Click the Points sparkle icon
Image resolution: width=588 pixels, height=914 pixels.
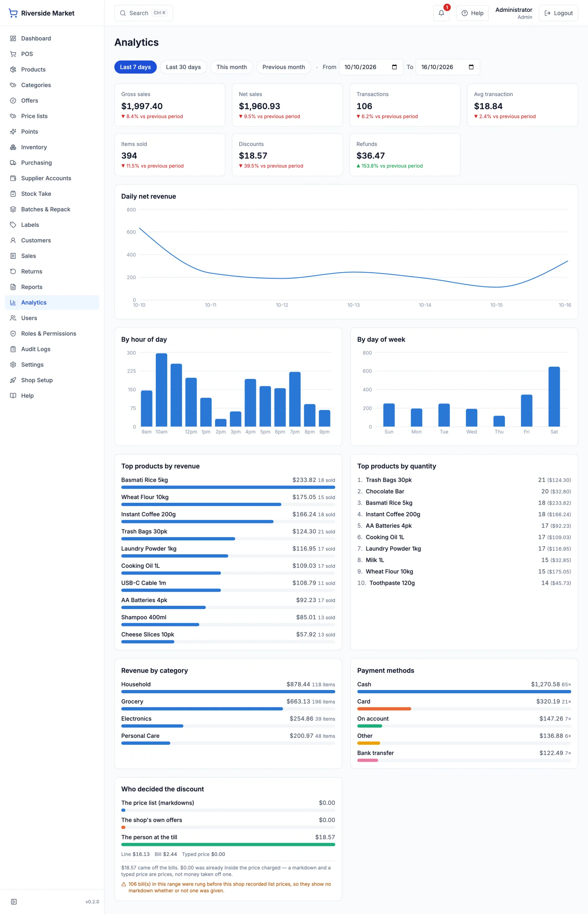13,131
